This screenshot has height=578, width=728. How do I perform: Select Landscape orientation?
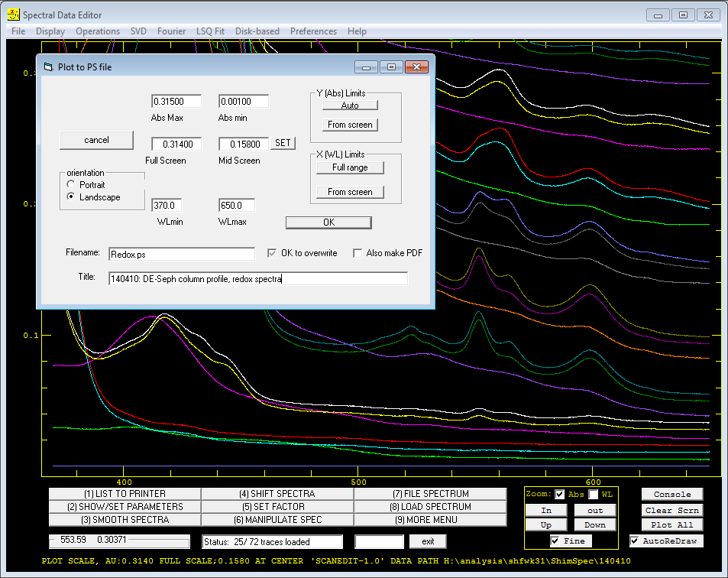point(70,196)
